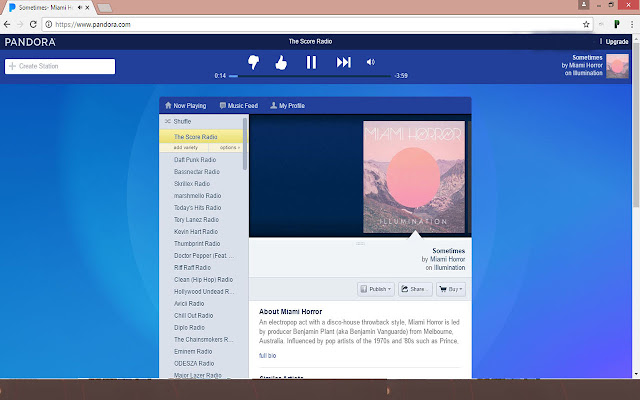Open the Now Playing tab

[x=185, y=106]
